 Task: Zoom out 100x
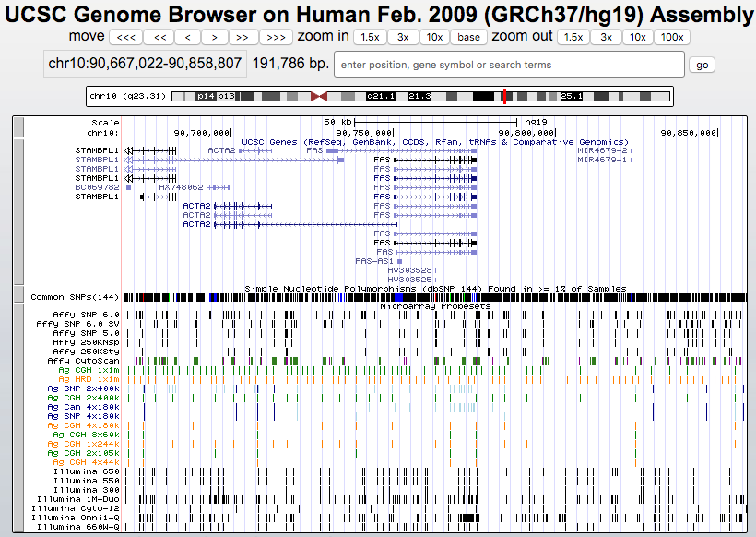673,37
